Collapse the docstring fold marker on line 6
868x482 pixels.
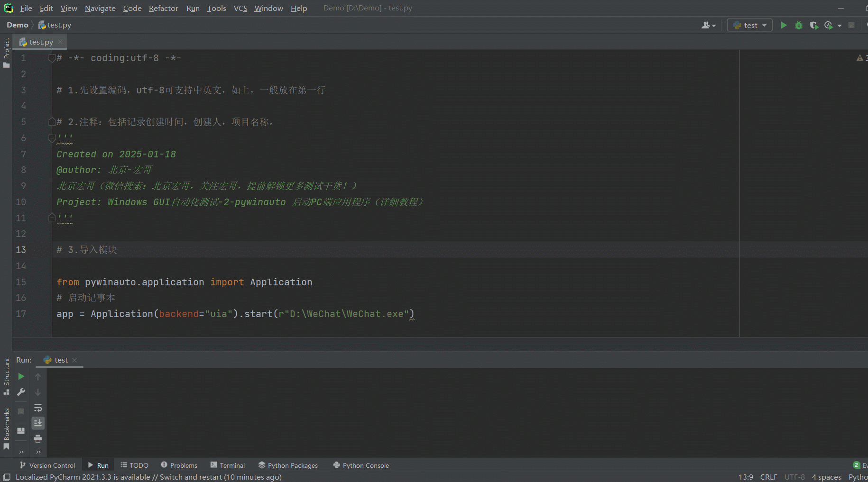pyautogui.click(x=52, y=138)
